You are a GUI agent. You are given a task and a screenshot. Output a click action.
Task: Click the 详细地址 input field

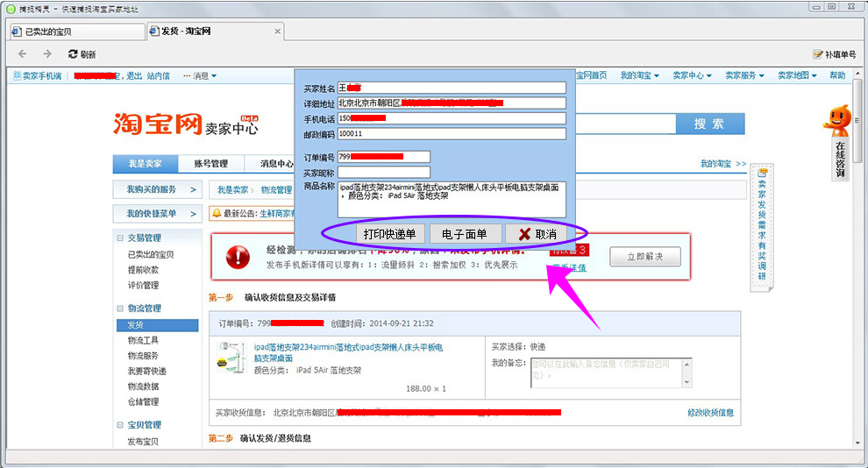point(452,103)
